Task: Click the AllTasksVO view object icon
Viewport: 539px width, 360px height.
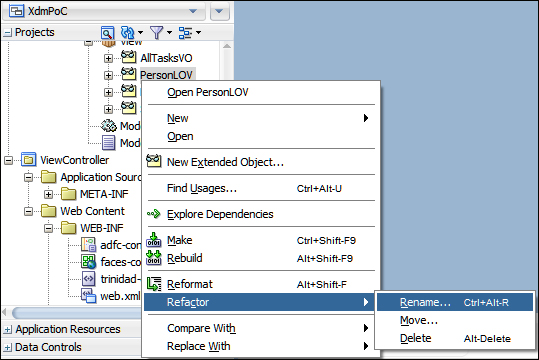Action: 129,57
